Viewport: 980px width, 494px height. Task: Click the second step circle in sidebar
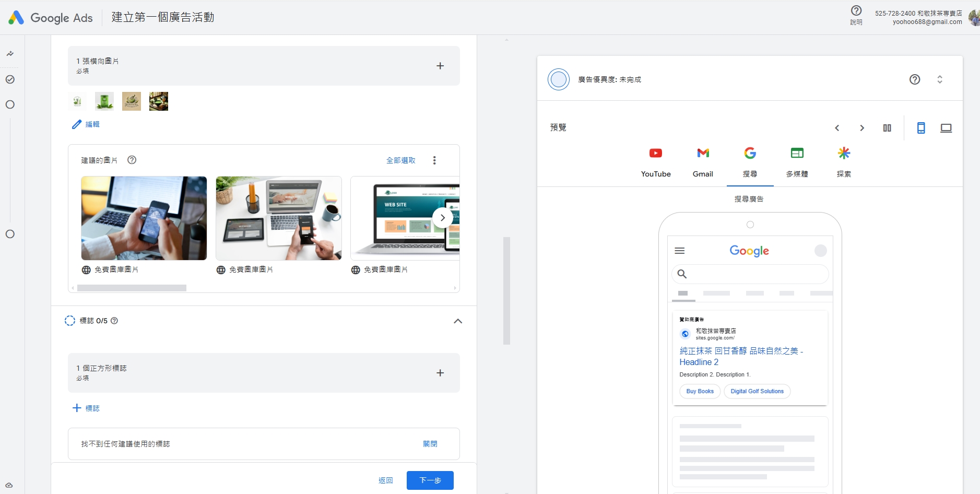(10, 104)
